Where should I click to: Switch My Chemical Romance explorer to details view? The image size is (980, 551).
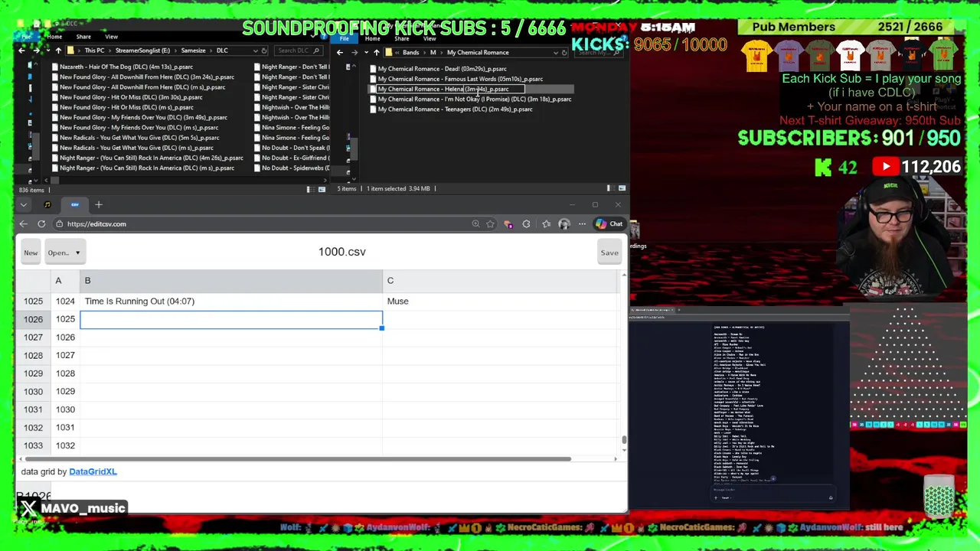610,188
